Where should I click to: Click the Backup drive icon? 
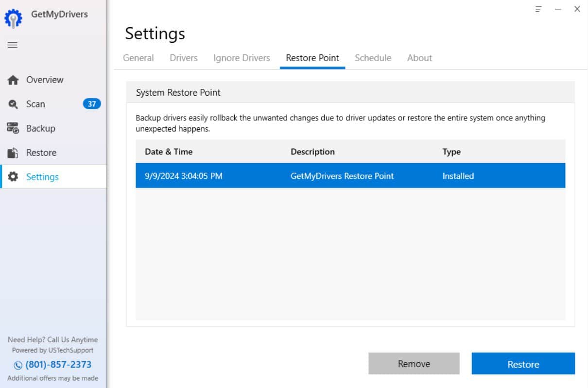(13, 129)
